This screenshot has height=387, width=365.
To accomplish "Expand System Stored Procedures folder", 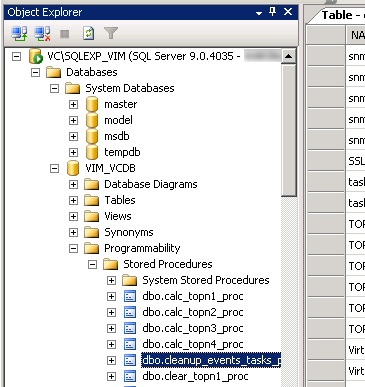I will pos(111,280).
